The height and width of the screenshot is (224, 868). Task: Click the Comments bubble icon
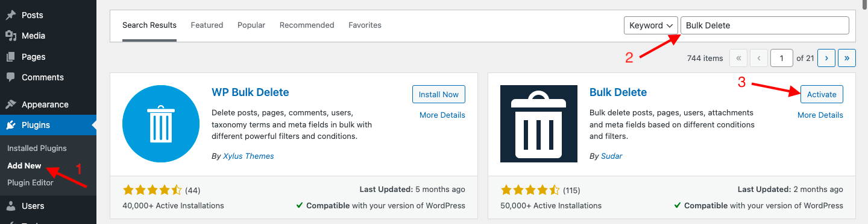tap(11, 77)
